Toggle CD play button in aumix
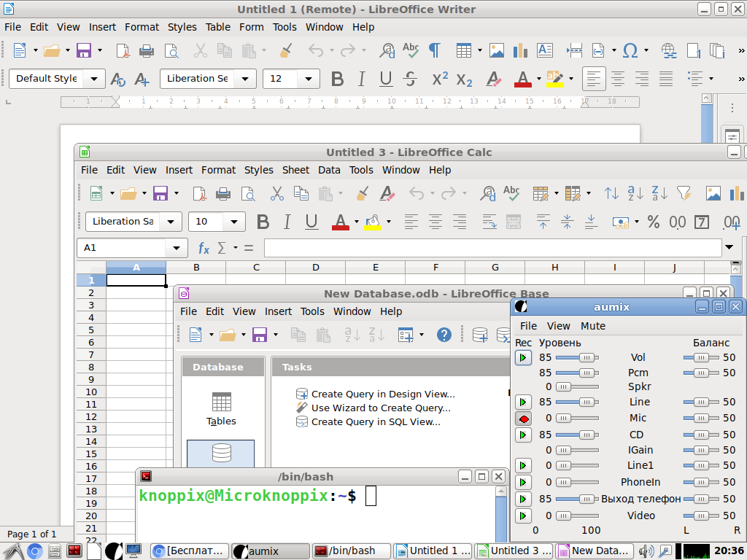747x560 pixels. (x=523, y=435)
